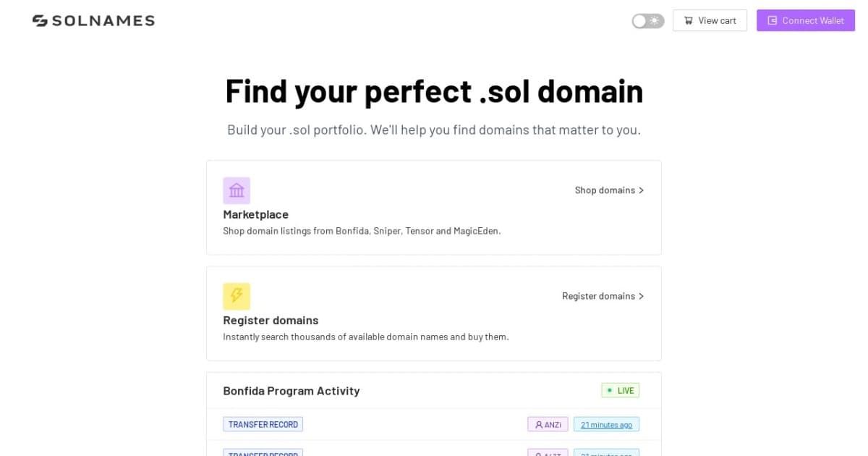Viewport: 868px width, 456px height.
Task: Click the purple bank icon on Marketplace card
Action: coord(237,190)
